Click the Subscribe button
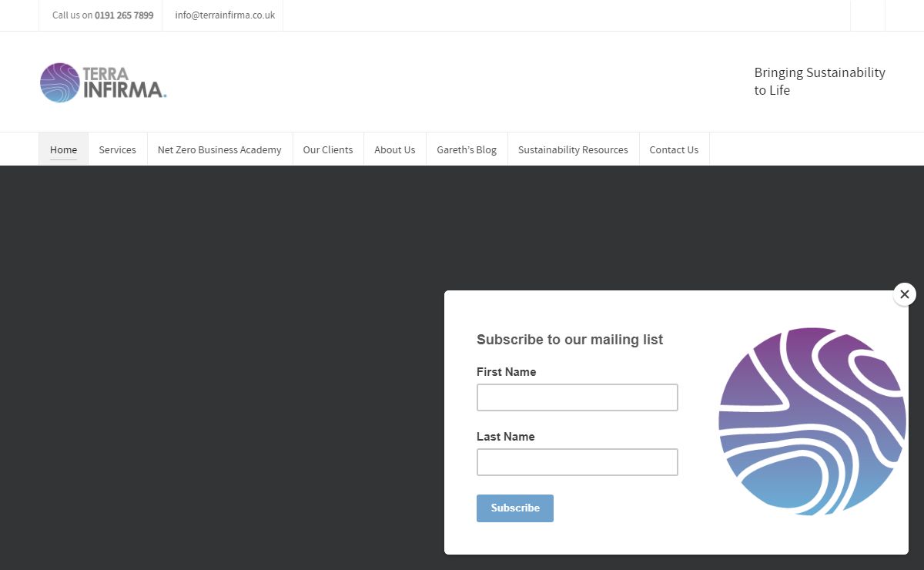The image size is (924, 570). coord(515,508)
